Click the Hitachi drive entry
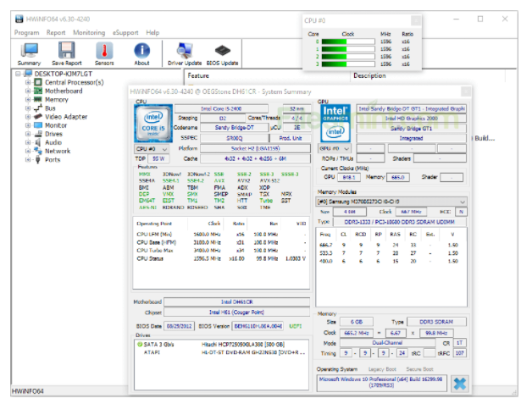The height and width of the screenshot is (404, 532). coord(221,345)
